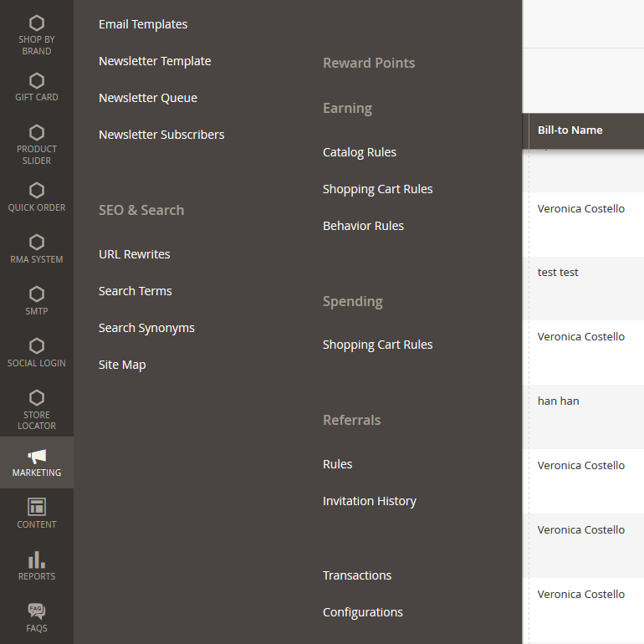
Task: Open Reward Points Configurations
Action: (362, 612)
